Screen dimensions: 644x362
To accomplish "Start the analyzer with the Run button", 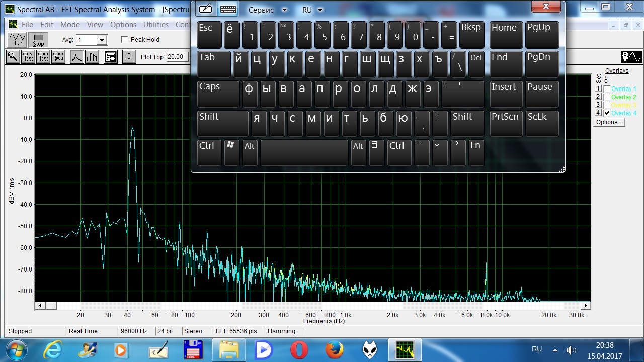I will pyautogui.click(x=18, y=40).
